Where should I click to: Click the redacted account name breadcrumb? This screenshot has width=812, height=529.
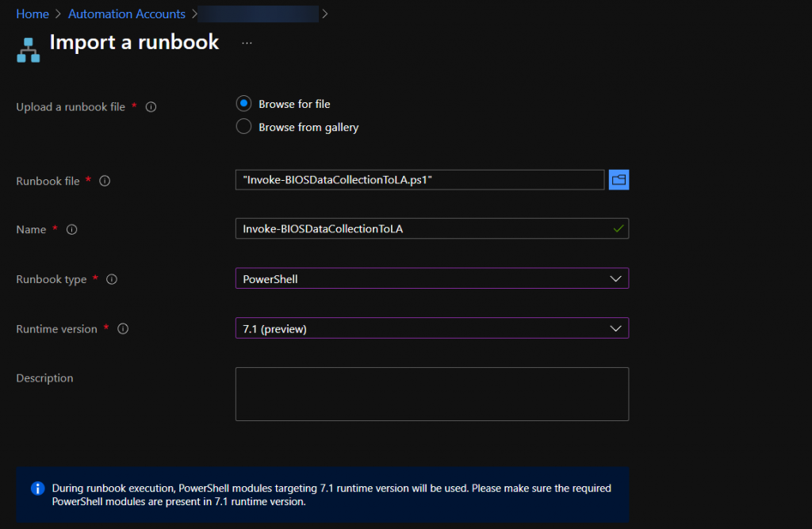tap(258, 14)
